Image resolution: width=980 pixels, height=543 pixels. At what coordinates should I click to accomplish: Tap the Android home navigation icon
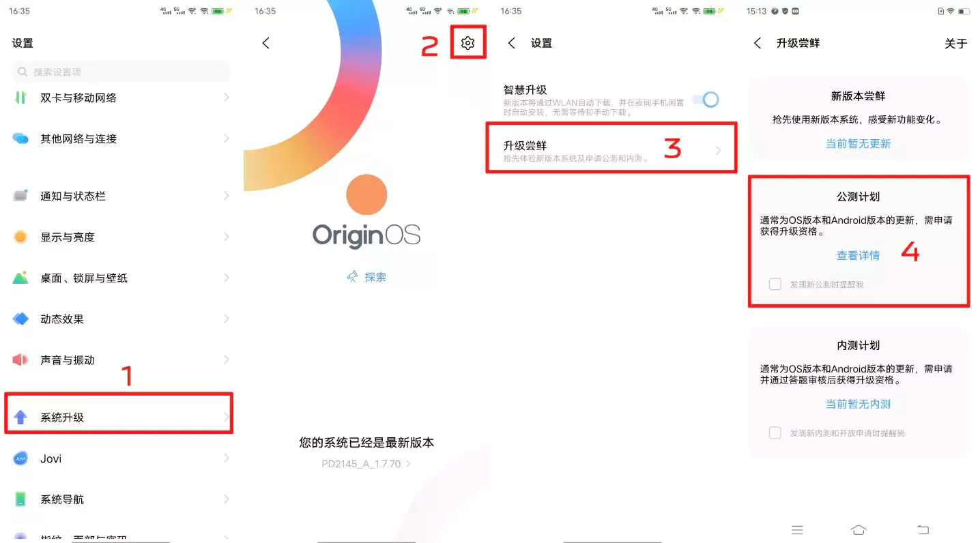tap(859, 530)
